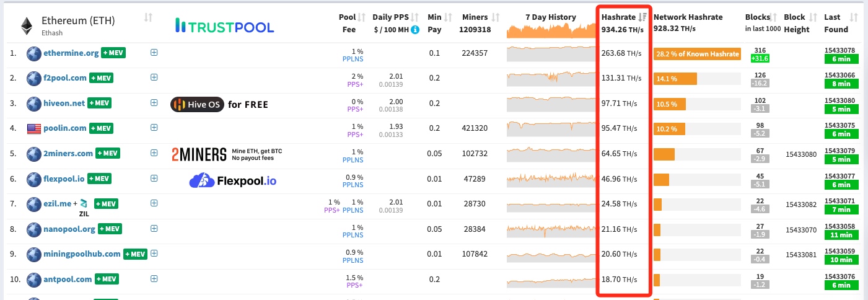Click the +MEV badge for ethermine.org
Screen dimensions: 868x300
click(x=113, y=53)
